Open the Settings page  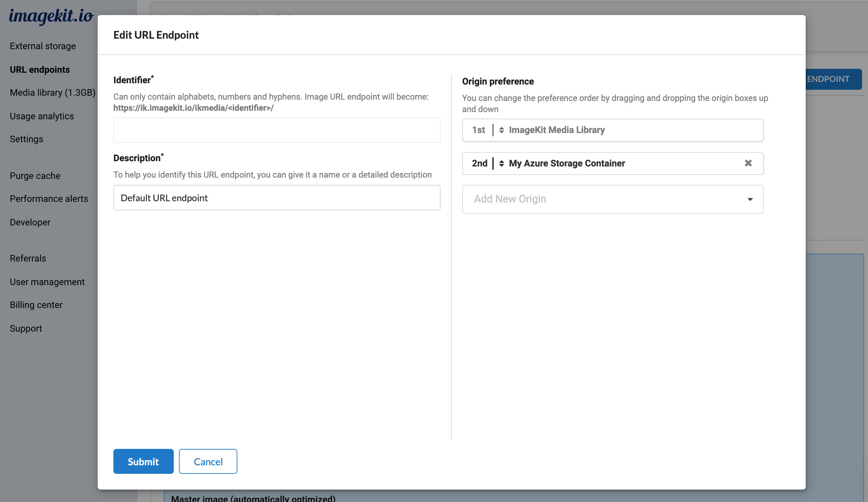(26, 139)
